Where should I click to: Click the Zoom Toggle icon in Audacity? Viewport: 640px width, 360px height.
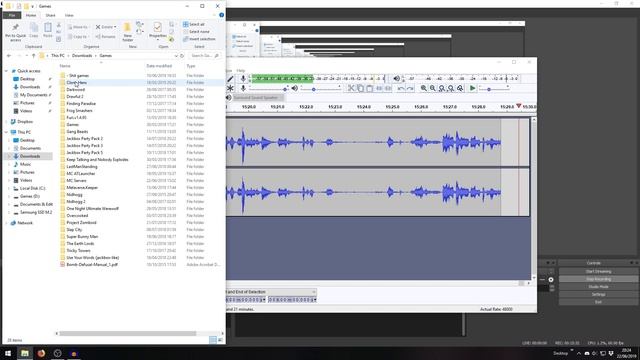(460, 88)
